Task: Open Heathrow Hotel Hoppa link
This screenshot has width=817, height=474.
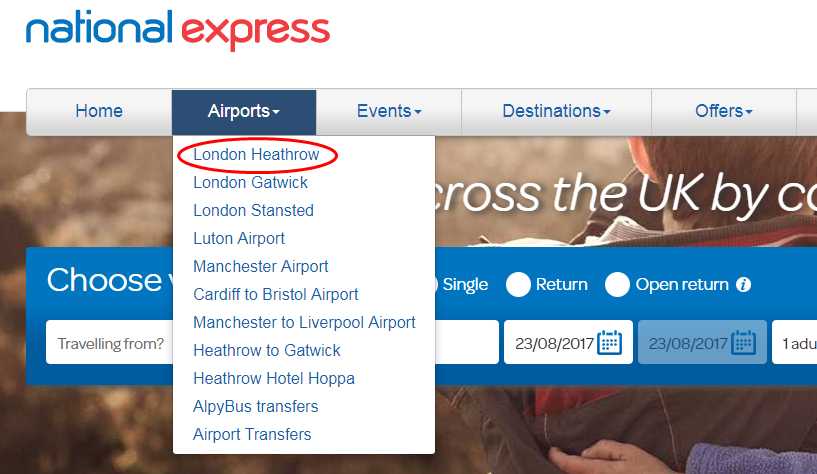Action: pyautogui.click(x=274, y=378)
